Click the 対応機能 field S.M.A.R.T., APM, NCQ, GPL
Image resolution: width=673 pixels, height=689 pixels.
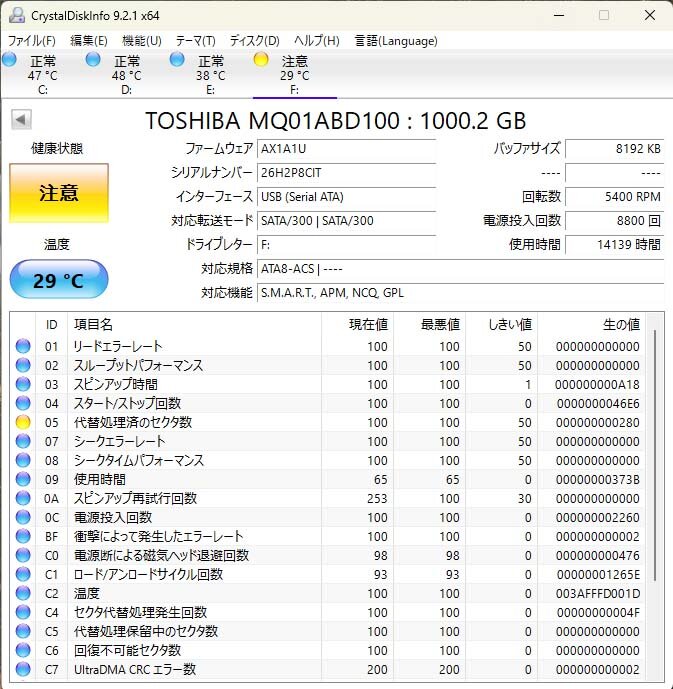point(460,292)
